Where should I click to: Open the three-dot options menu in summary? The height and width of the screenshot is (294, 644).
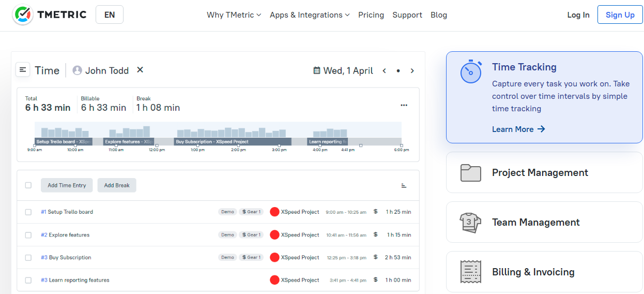[x=404, y=105]
